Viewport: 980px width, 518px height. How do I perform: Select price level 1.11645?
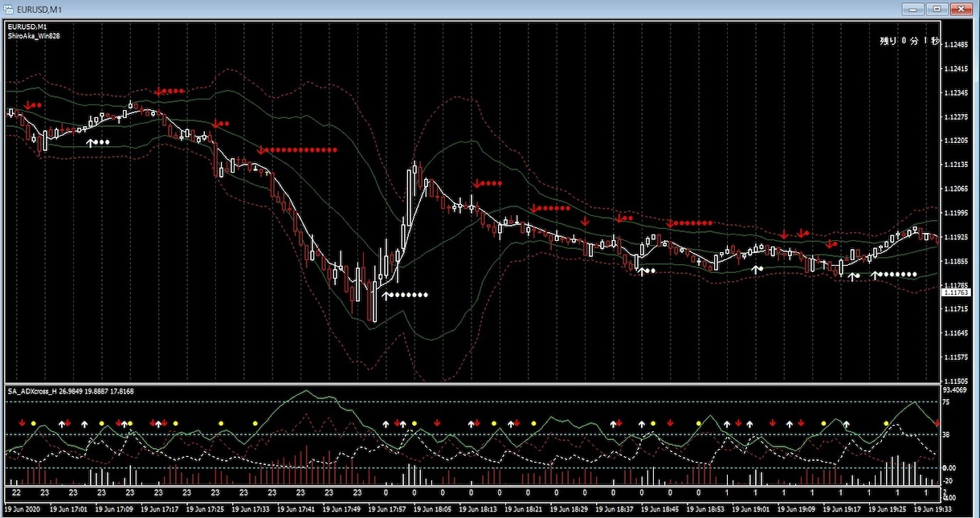point(958,333)
